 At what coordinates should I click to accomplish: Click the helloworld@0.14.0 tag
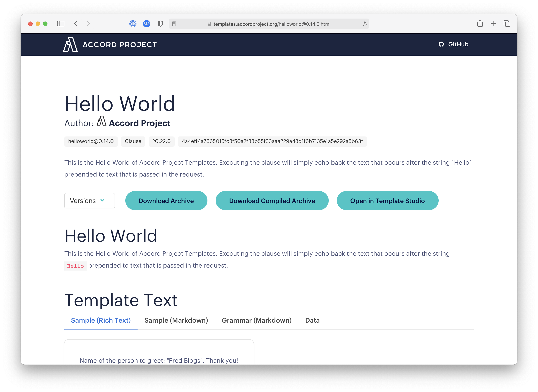click(91, 141)
